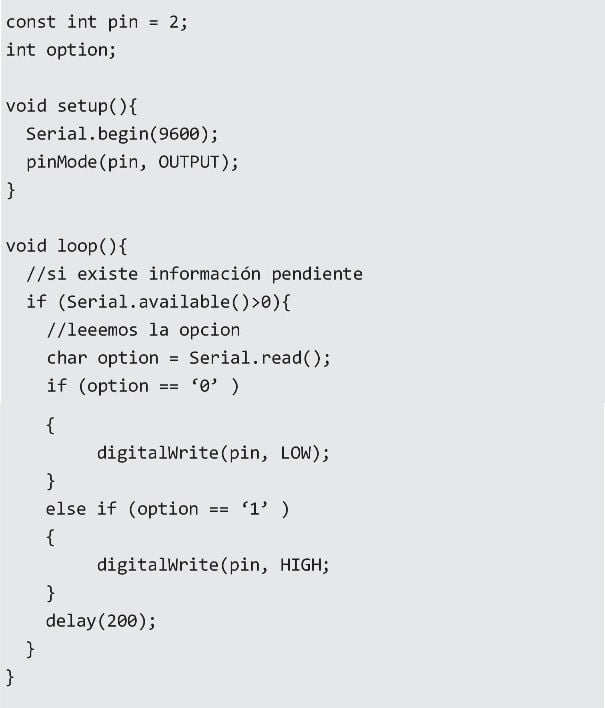Click the 'char option = Serial.read();' line
Screen dimensions: 605x708
pyautogui.click(x=189, y=358)
